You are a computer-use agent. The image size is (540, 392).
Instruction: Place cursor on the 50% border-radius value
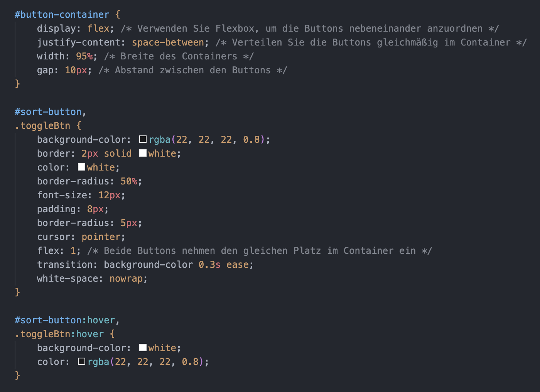pyautogui.click(x=129, y=181)
